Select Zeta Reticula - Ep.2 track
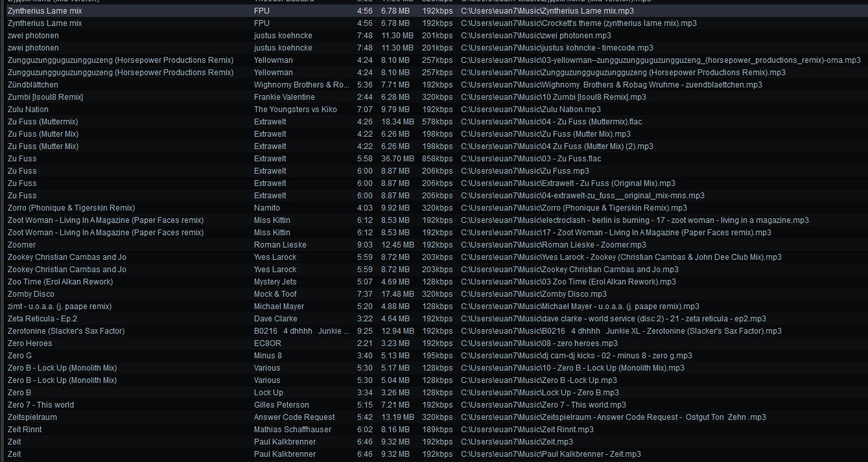The width and height of the screenshot is (868, 462). pos(43,319)
